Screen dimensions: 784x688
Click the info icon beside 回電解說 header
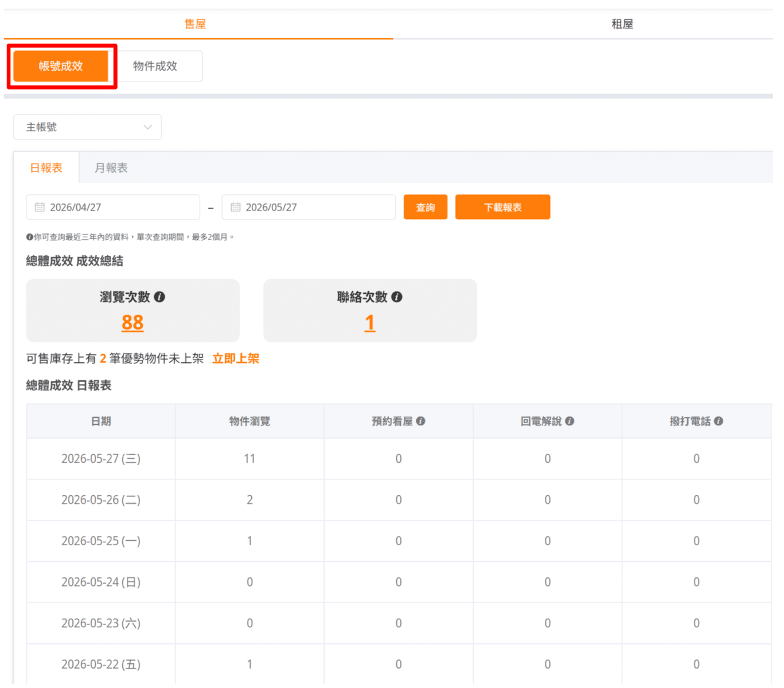tap(570, 421)
